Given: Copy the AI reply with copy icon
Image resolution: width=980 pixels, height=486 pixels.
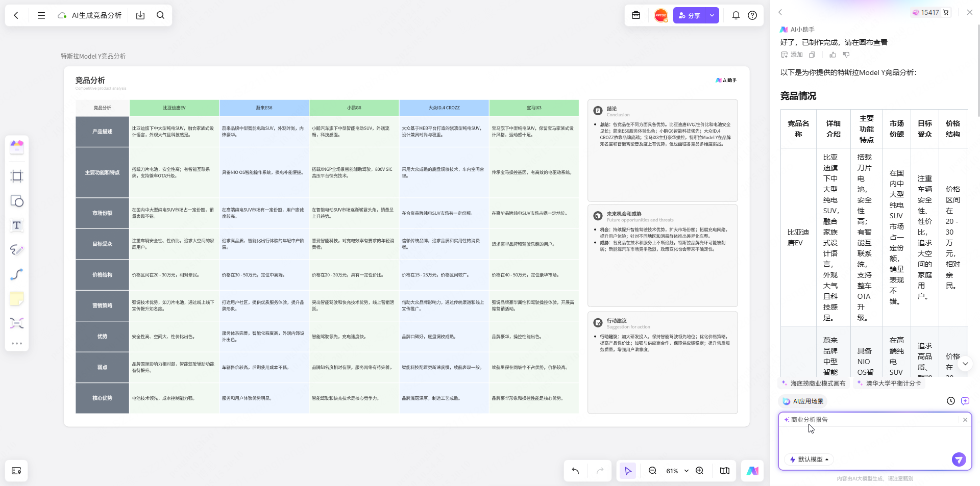Looking at the screenshot, I should click(813, 55).
